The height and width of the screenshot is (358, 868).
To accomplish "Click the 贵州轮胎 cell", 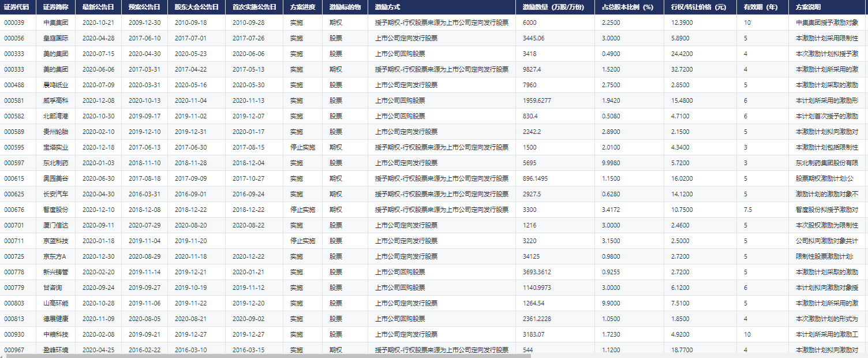I will pos(56,132).
